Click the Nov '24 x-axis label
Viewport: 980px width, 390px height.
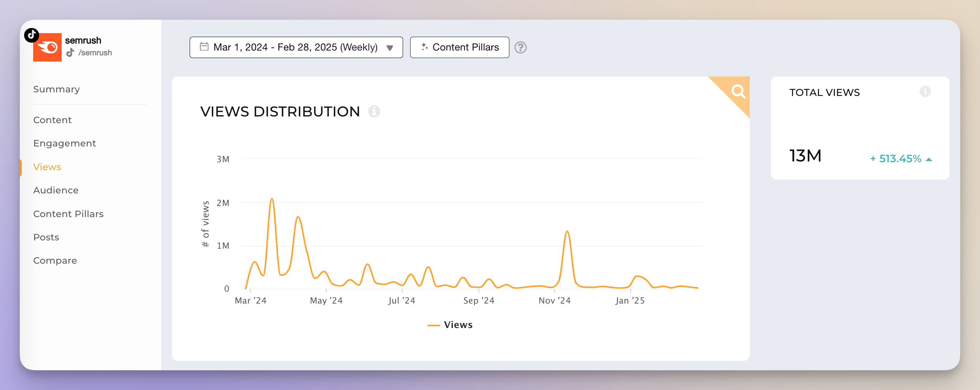554,301
